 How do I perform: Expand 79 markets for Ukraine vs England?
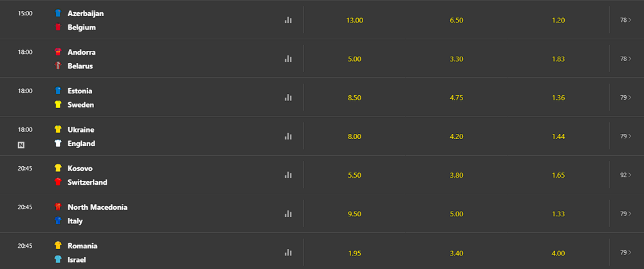pos(626,136)
